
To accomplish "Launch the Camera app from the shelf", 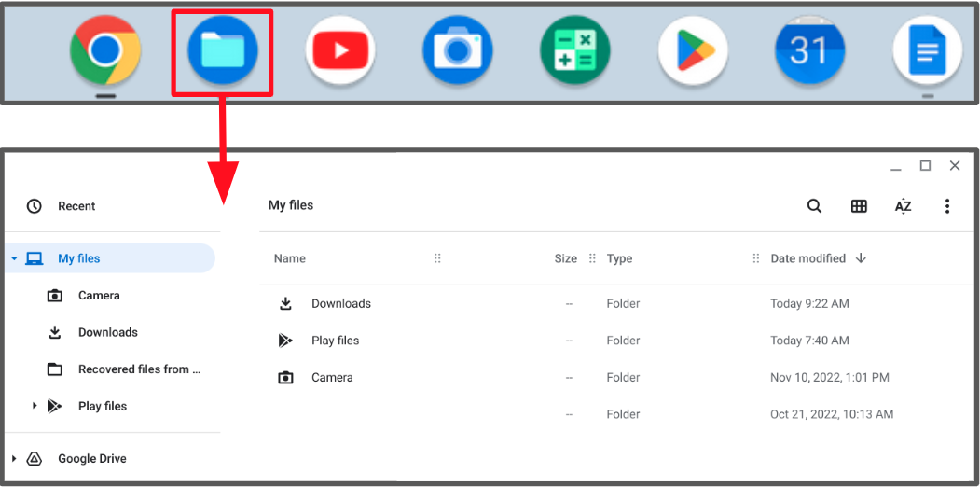I will click(457, 50).
